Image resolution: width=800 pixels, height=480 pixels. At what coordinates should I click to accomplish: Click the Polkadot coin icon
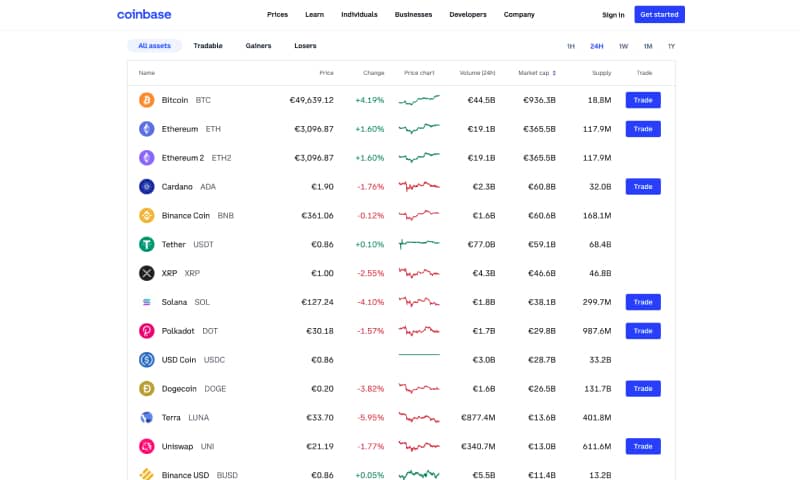[x=146, y=331]
